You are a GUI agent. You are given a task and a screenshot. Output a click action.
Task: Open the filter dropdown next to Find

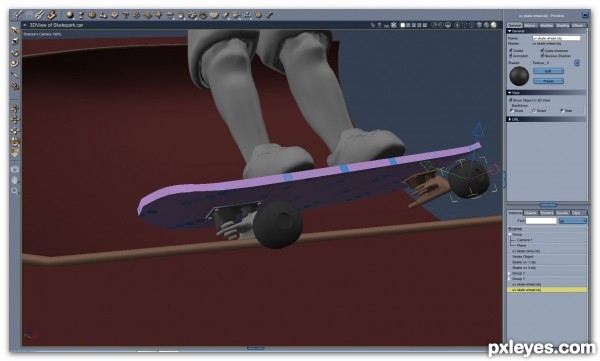[572, 221]
